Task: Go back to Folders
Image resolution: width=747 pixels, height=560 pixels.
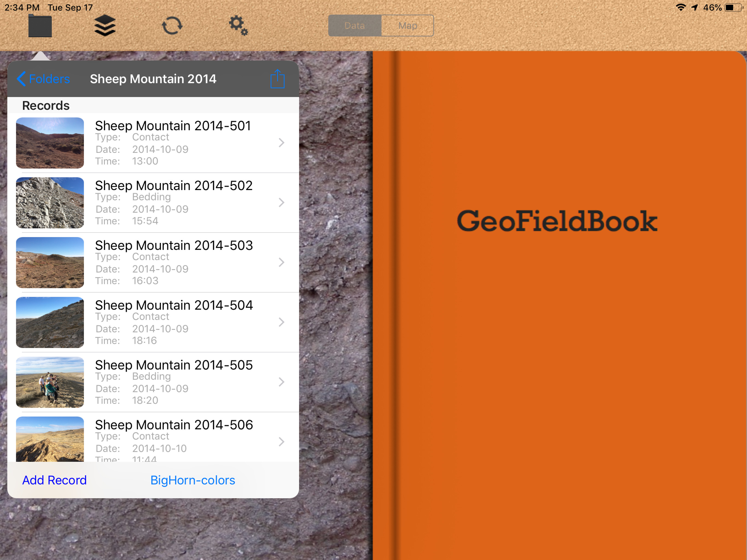Action: click(x=43, y=79)
